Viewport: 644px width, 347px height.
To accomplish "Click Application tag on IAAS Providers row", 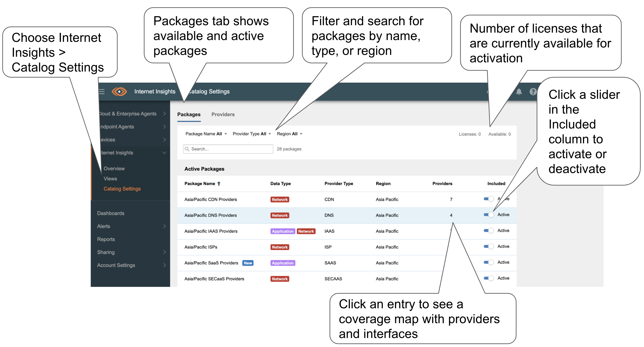I will tap(283, 231).
